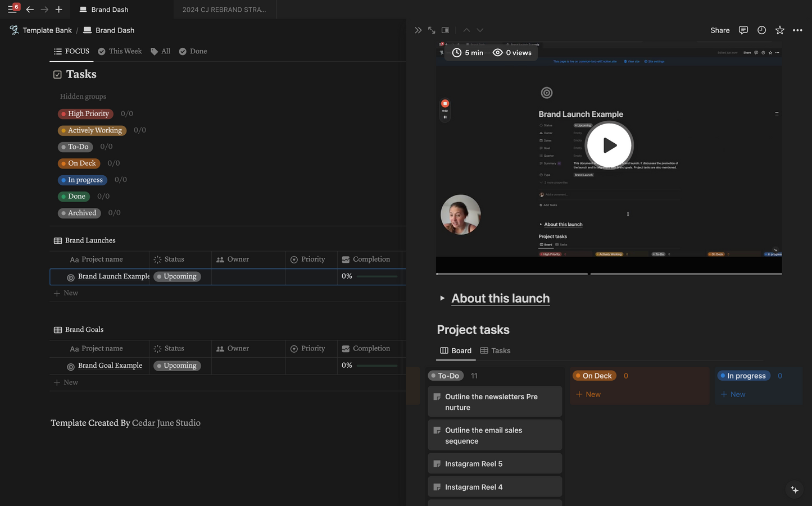Open a new tab with plus icon
The image size is (812, 506).
(x=58, y=10)
